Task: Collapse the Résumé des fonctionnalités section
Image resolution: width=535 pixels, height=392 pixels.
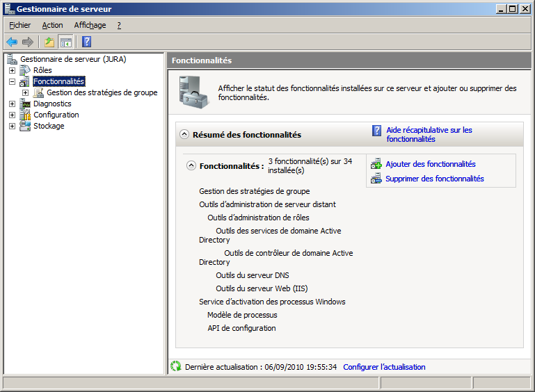Action: (184, 134)
